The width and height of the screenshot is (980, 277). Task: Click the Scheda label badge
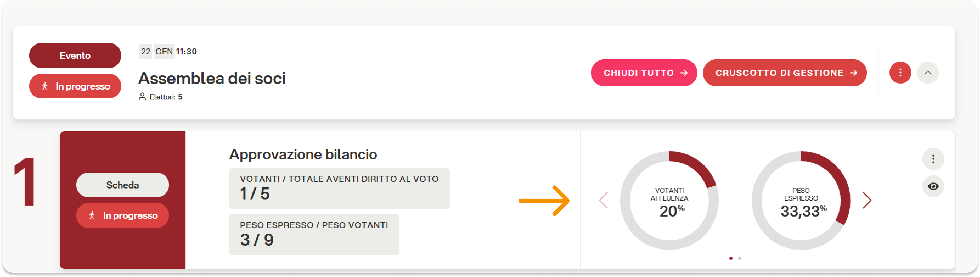123,185
